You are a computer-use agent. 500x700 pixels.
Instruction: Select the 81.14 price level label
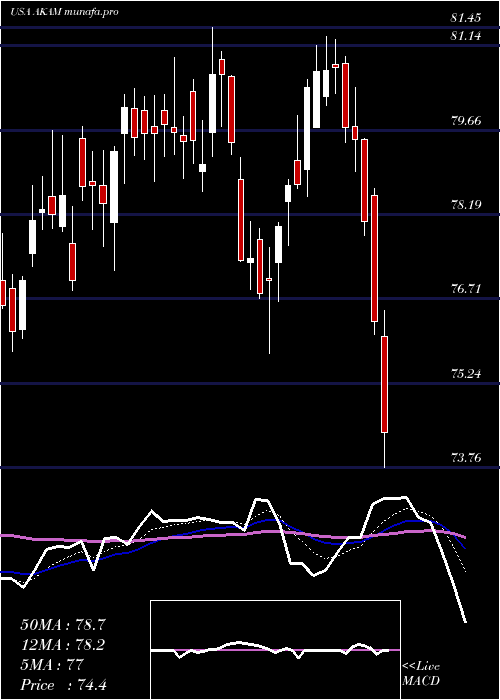pos(466,36)
